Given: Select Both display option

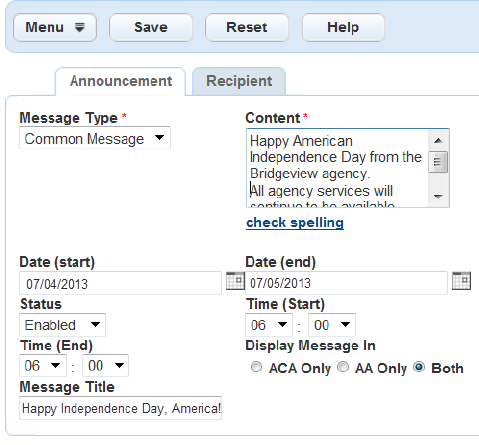Looking at the screenshot, I should point(419,367).
